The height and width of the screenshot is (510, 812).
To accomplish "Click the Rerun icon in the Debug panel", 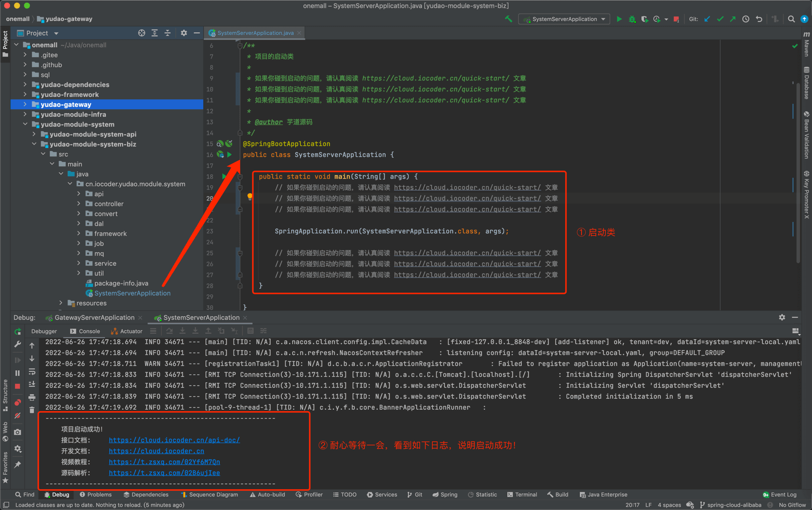I will tap(18, 331).
